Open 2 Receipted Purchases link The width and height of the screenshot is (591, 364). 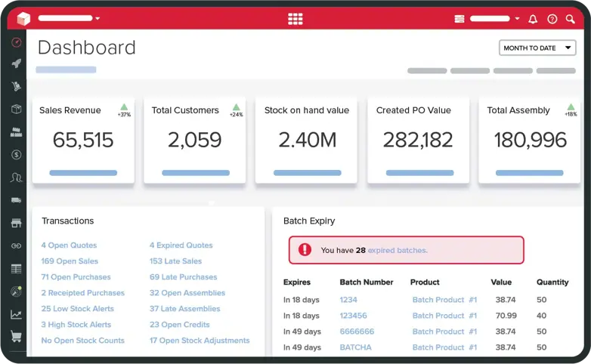[x=83, y=293]
